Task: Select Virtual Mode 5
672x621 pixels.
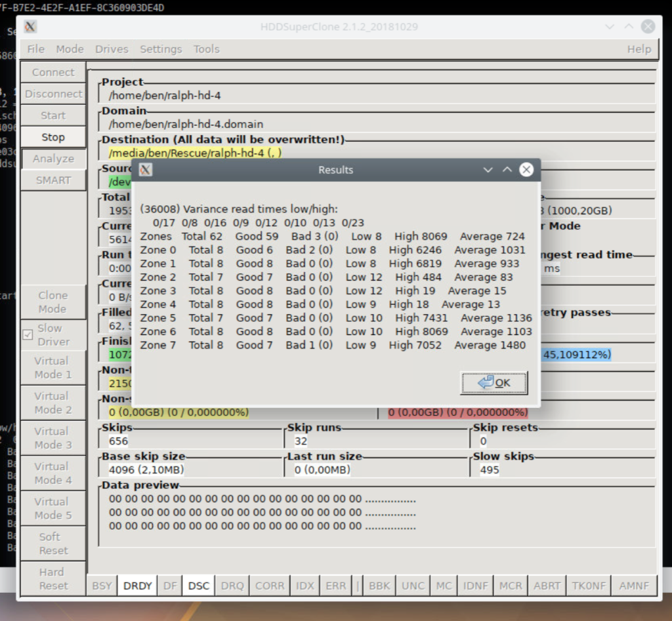Action: [x=53, y=508]
